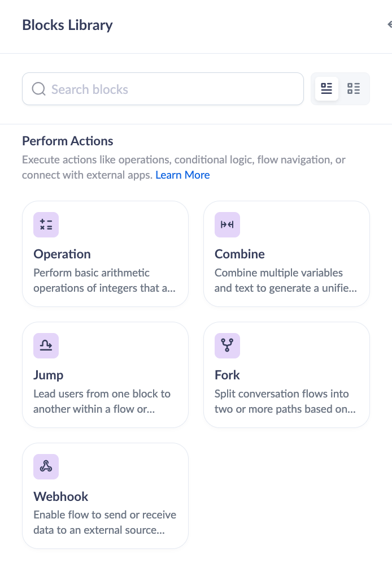Click the Fork card description text
This screenshot has height=562, width=392.
286,401
